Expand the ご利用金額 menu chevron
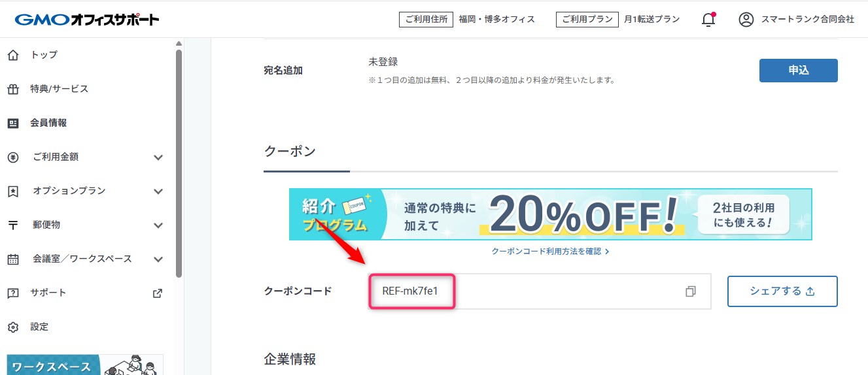Image resolution: width=868 pixels, height=375 pixels. pyautogui.click(x=158, y=157)
